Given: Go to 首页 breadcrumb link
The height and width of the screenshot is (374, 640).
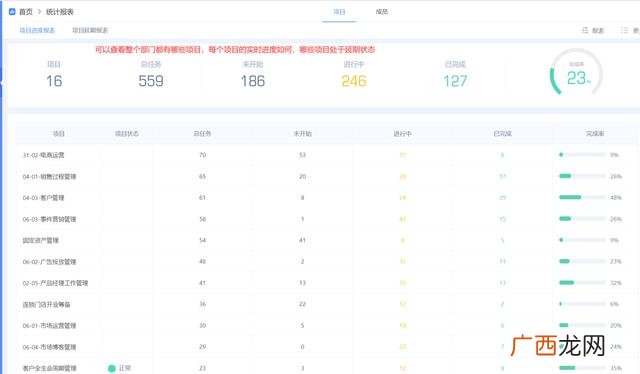Looking at the screenshot, I should click(26, 12).
